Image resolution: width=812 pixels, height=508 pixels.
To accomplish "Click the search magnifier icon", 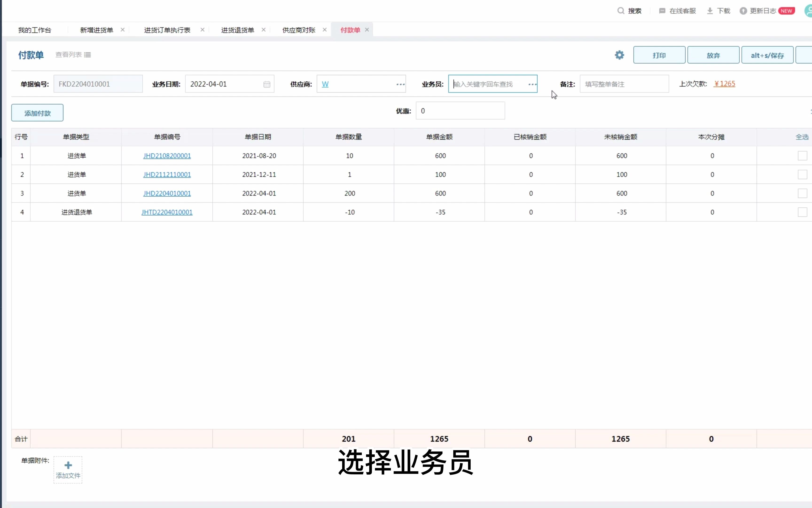I will click(621, 11).
